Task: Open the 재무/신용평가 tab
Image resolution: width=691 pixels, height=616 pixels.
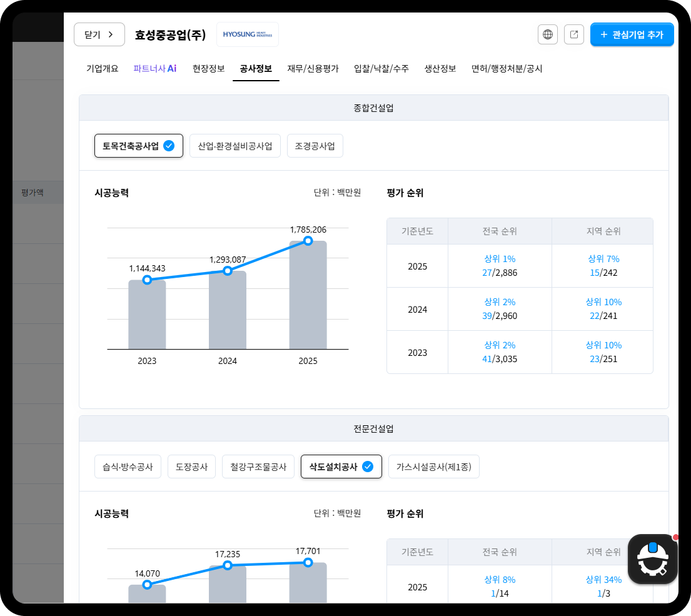Action: (x=313, y=69)
